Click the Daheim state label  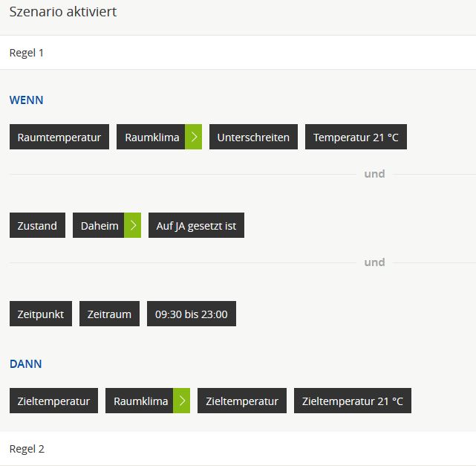point(100,225)
